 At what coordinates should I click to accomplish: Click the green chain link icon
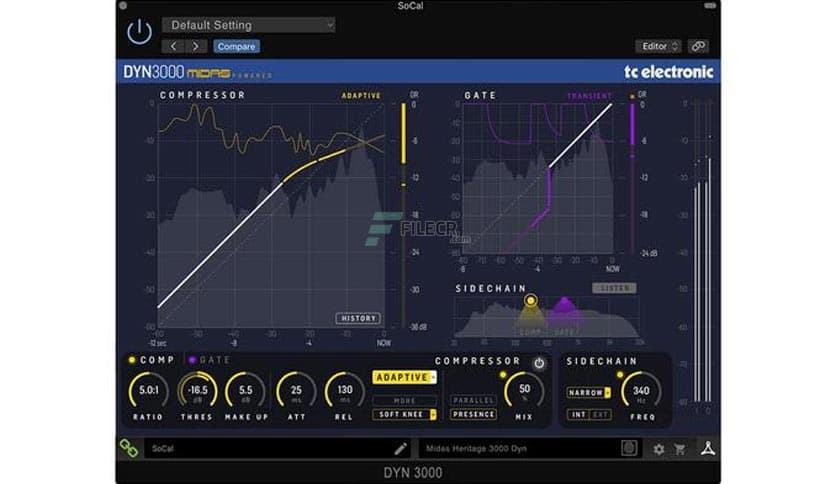(128, 448)
